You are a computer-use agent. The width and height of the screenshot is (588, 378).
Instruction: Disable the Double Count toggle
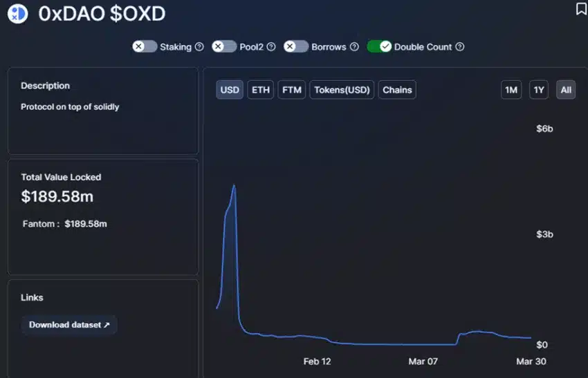point(379,46)
